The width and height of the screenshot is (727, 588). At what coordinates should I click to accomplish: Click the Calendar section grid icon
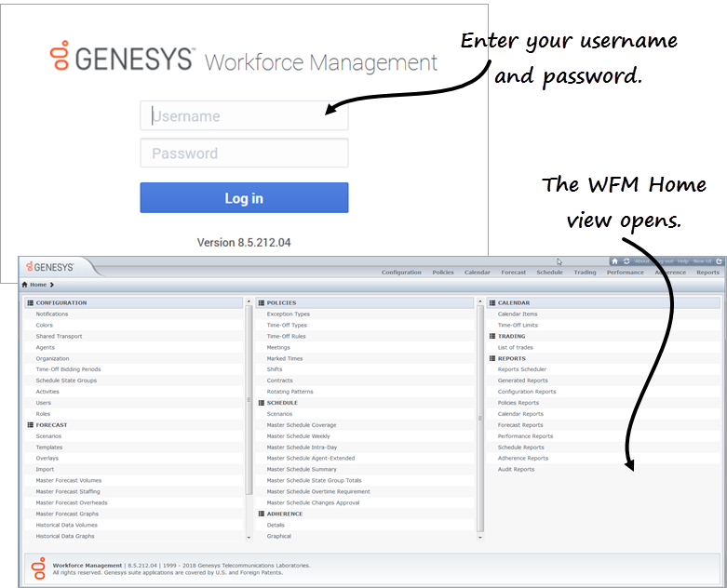pyautogui.click(x=491, y=302)
